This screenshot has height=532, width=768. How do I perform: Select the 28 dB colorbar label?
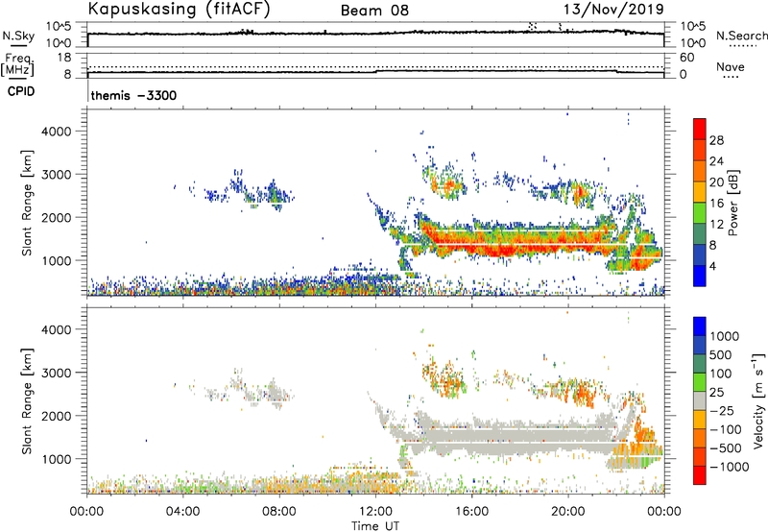pyautogui.click(x=716, y=140)
